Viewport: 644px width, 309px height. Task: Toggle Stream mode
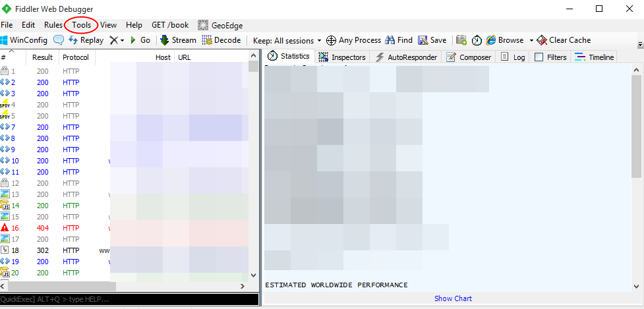pos(178,40)
